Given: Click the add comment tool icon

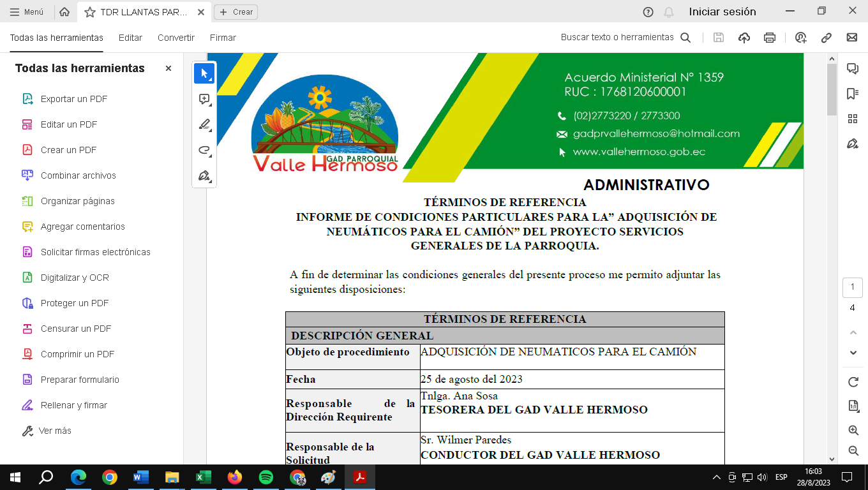Looking at the screenshot, I should (x=204, y=100).
